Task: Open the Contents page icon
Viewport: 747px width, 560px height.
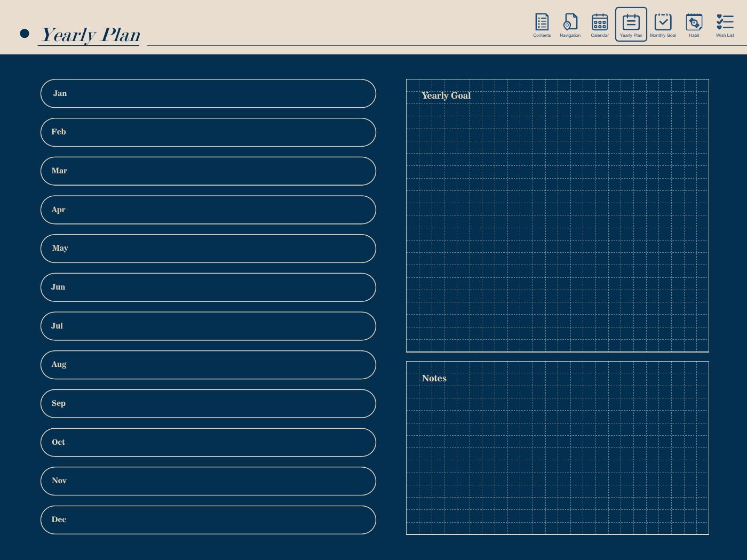Action: point(542,25)
